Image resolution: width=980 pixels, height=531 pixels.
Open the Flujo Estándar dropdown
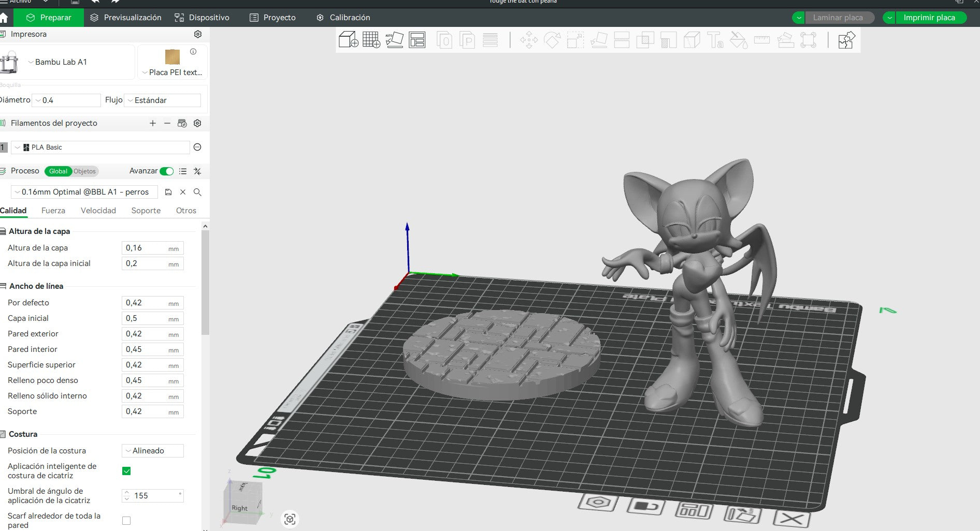tap(163, 100)
